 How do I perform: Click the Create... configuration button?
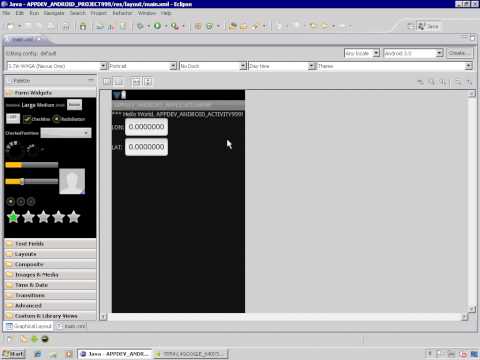tap(459, 53)
